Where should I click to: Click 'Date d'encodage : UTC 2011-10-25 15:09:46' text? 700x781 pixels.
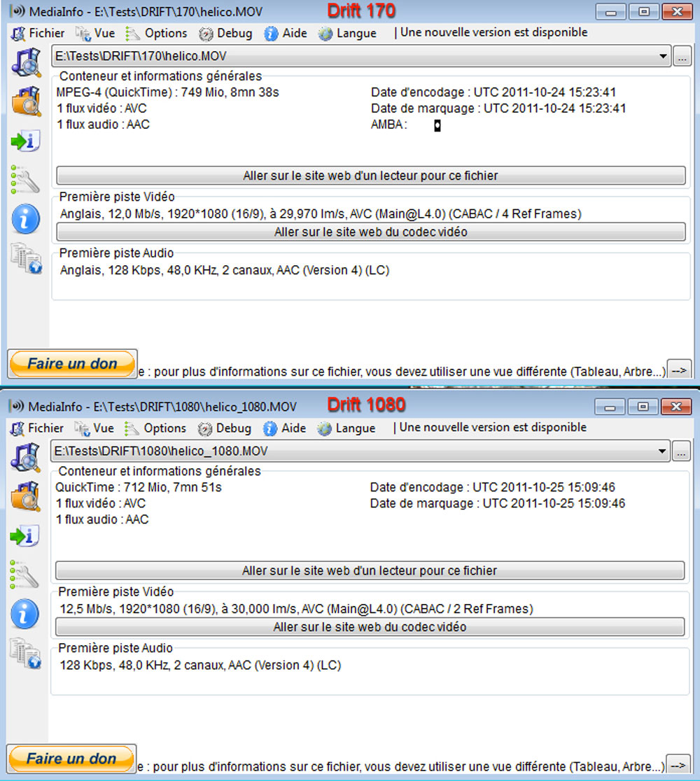pyautogui.click(x=492, y=488)
